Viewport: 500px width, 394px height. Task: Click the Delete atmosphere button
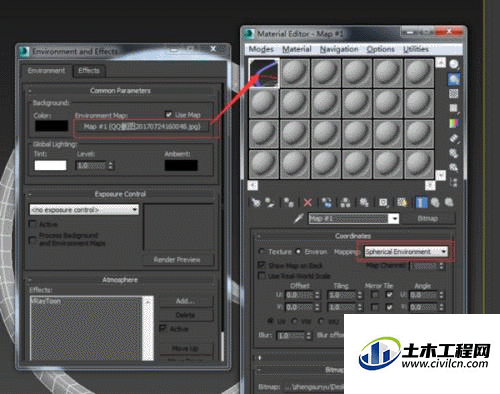pos(186,315)
